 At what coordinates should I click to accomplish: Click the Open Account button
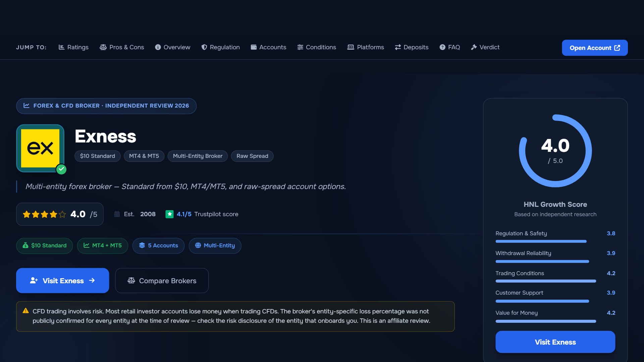point(595,48)
